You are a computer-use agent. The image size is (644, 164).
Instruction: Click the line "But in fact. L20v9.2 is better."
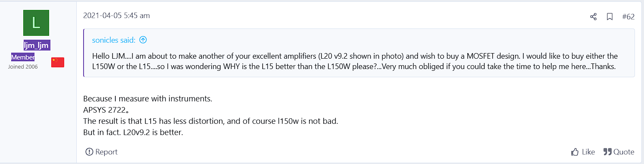(x=133, y=132)
